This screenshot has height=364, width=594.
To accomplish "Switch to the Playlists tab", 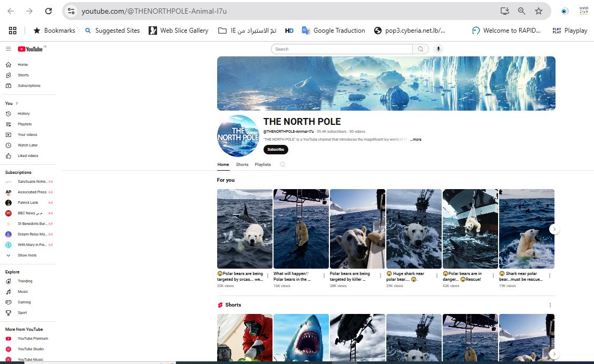I will [x=262, y=164].
